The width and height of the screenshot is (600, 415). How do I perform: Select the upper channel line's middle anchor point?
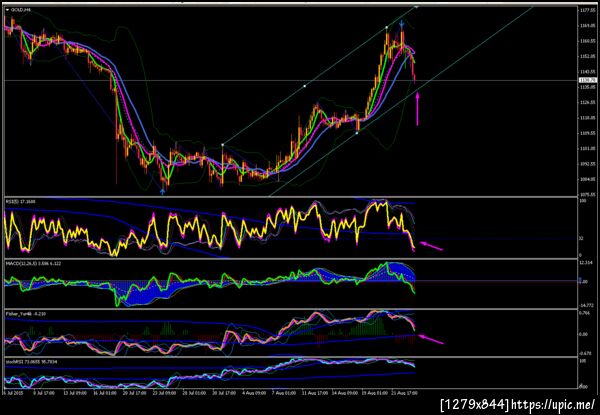tap(305, 86)
